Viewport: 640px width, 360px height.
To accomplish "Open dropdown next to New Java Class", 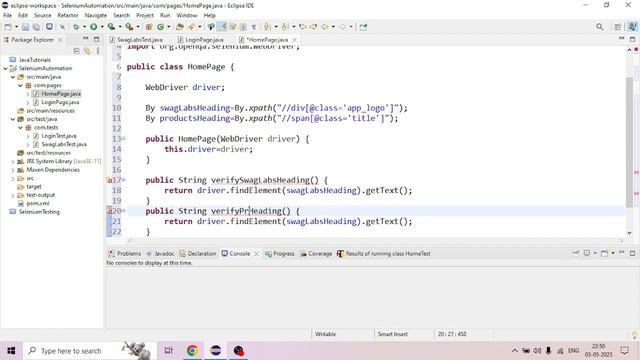I will [169, 27].
